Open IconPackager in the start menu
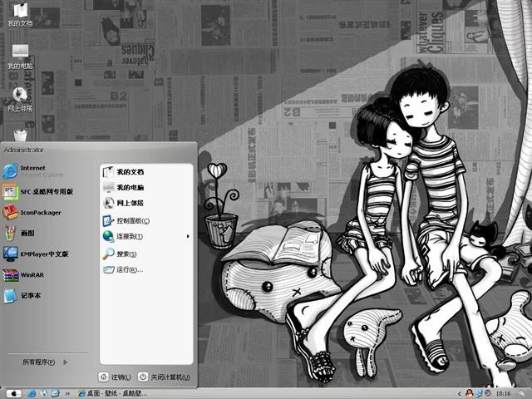Viewport: 532px width, 399px height. (x=32, y=213)
